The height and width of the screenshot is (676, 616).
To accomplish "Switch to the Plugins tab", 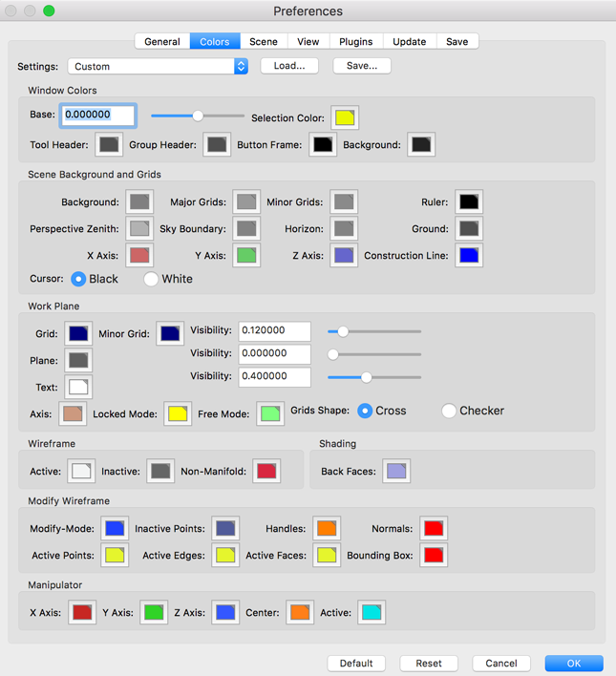I will click(356, 41).
